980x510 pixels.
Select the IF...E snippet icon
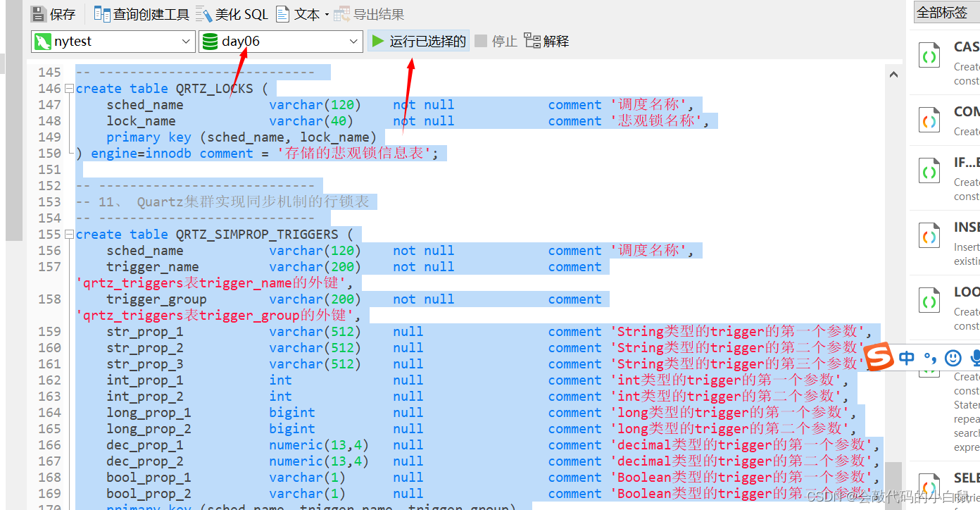coord(929,171)
